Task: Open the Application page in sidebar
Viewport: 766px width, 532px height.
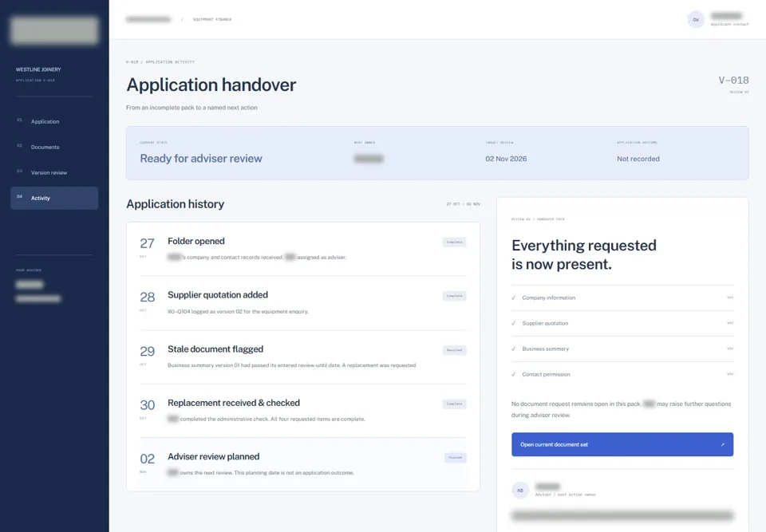Action: (x=54, y=122)
